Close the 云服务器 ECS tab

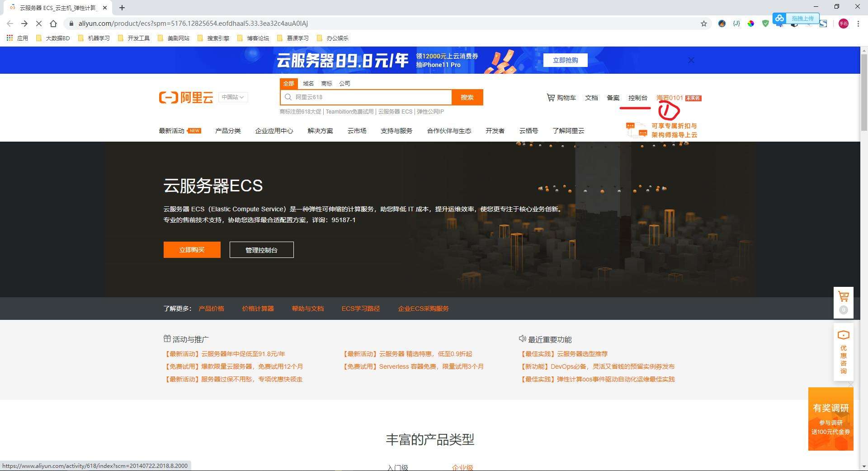click(105, 8)
